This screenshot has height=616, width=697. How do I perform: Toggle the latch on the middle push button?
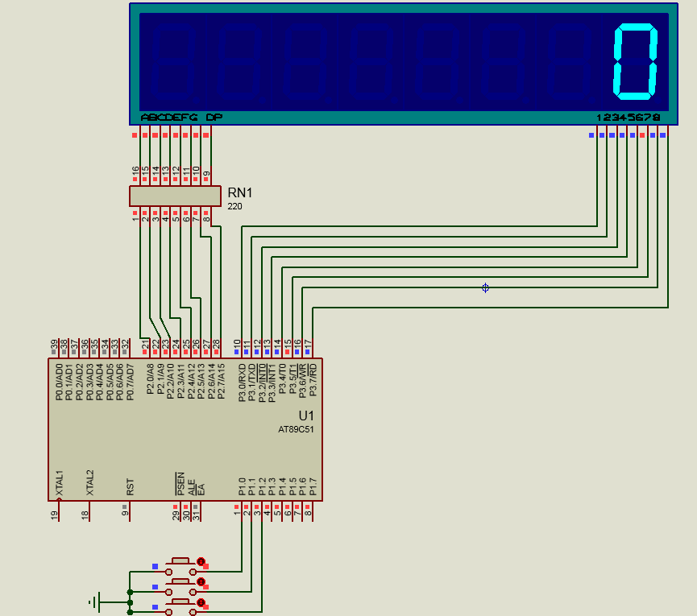[201, 581]
